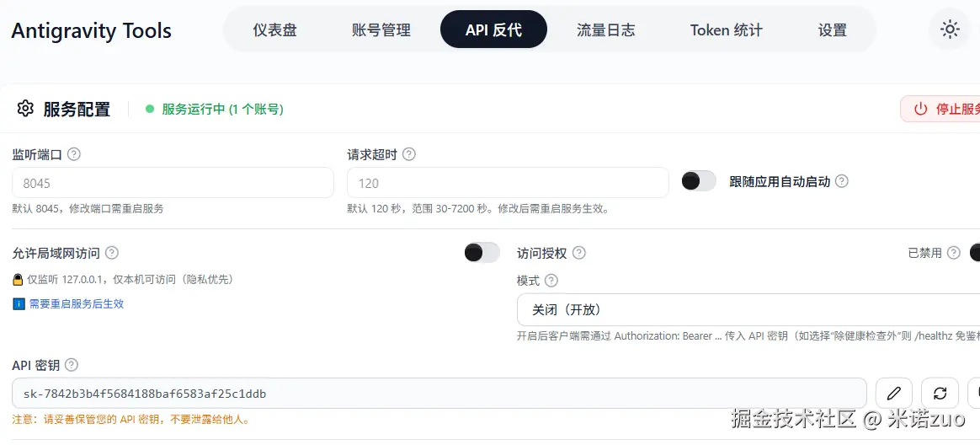Switch to the 仪表盘 tab
Viewport: 980px width, 445px height.
tap(274, 30)
